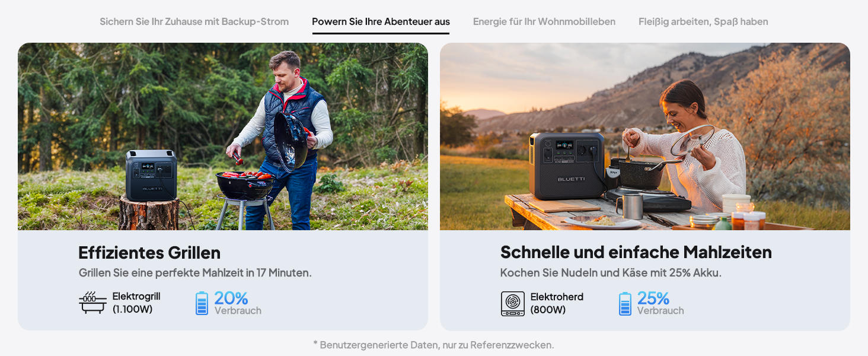The image size is (868, 356).
Task: Click 'Schnelle und einfache Mahlzeiten' heading
Action: pos(636,252)
